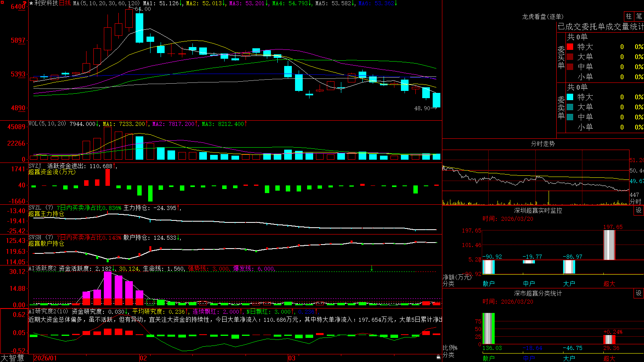Click the 分时走势 panel title
The width and height of the screenshot is (644, 362).
click(x=543, y=144)
